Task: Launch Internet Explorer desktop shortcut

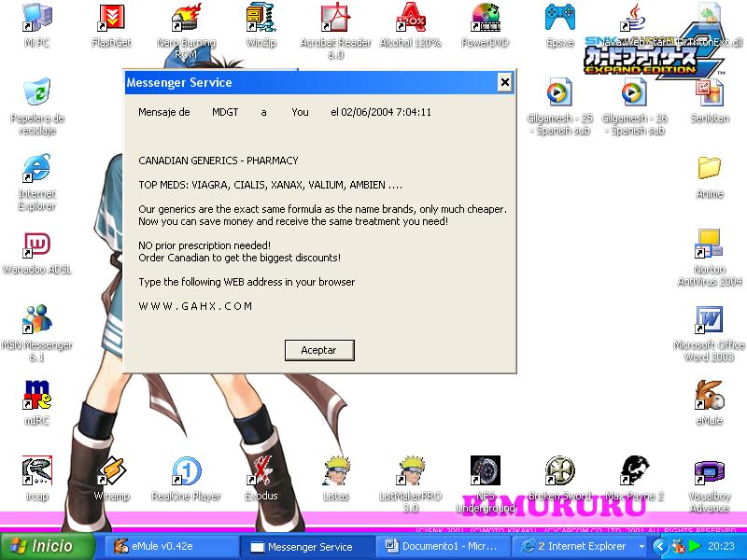Action: 36,182
